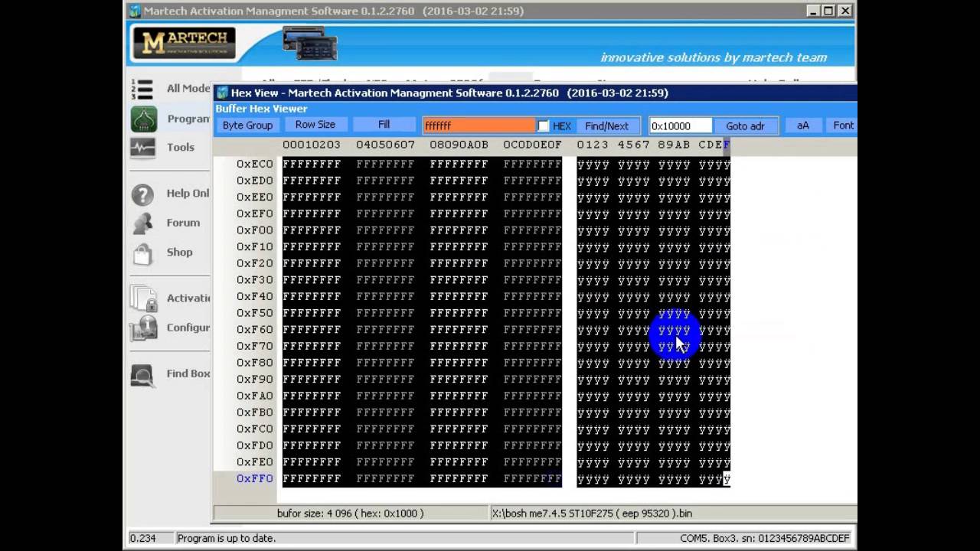The height and width of the screenshot is (551, 980).
Task: Click column header 08090A0B
Action: pos(459,144)
